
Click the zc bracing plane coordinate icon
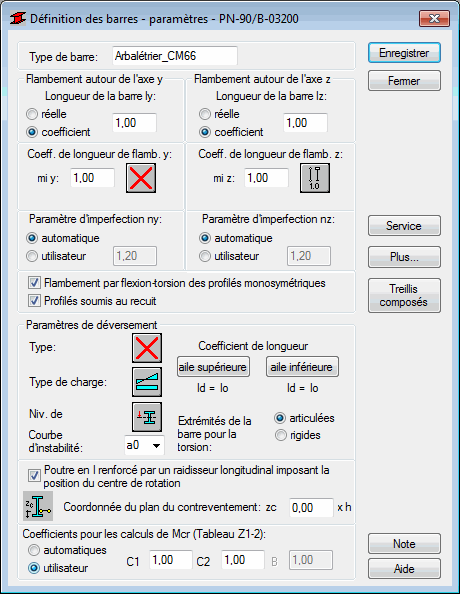(x=38, y=506)
